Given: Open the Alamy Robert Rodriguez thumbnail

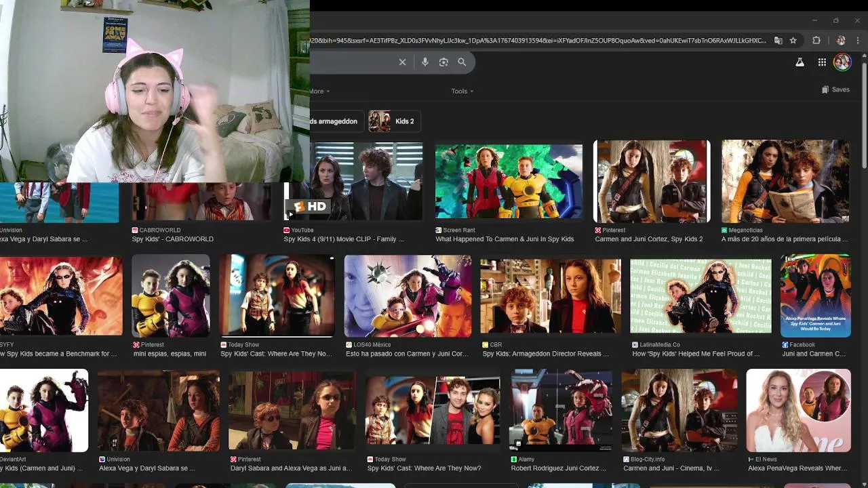Looking at the screenshot, I should (561, 411).
